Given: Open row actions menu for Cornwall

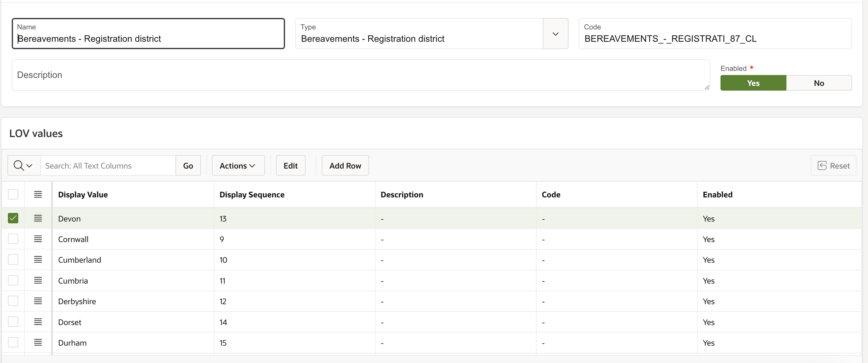Looking at the screenshot, I should 38,239.
